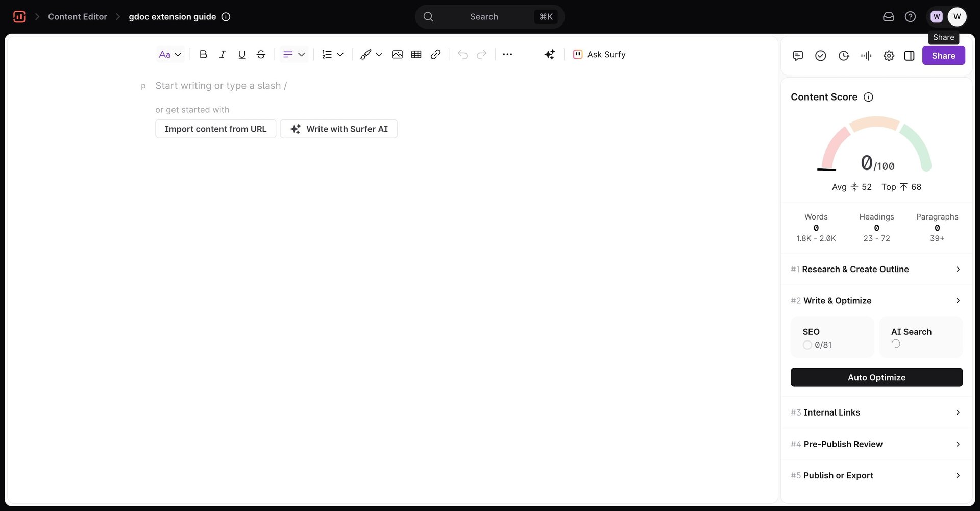Screen dimensions: 980x511
Task: Open the text alignment dropdown
Action: [293, 55]
